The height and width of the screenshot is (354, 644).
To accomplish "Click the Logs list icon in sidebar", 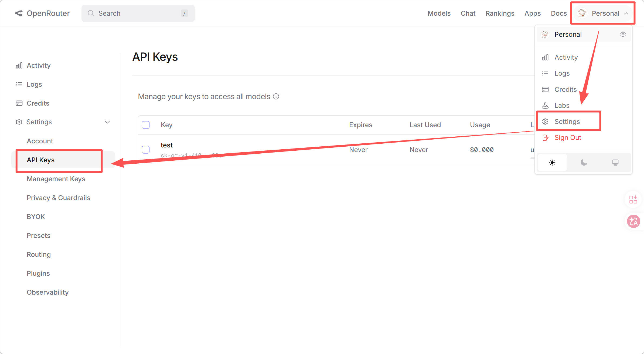I will tap(19, 85).
